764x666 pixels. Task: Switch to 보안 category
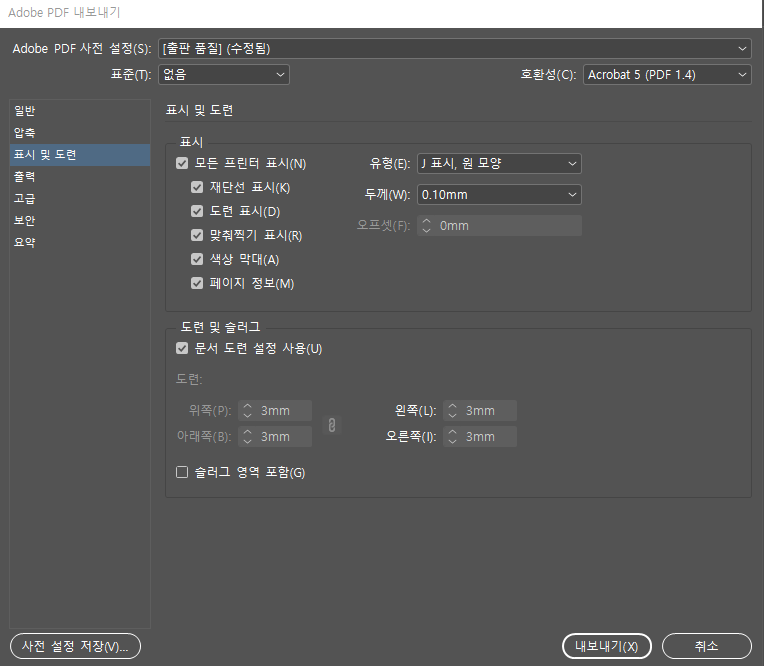[80, 220]
